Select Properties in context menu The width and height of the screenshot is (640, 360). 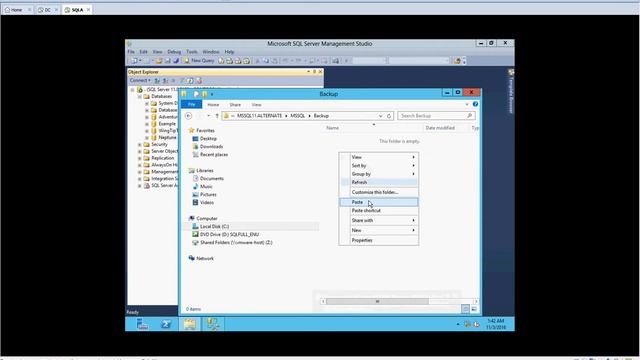(x=378, y=240)
